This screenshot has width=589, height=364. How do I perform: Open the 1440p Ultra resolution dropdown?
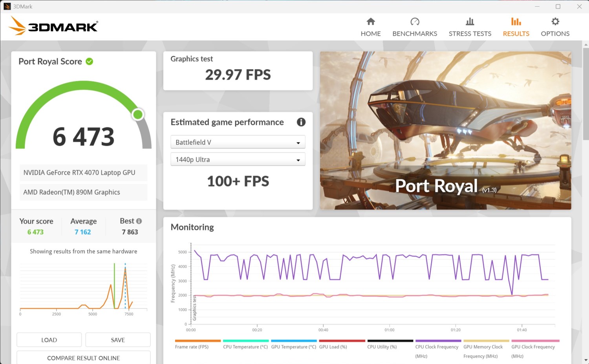pos(238,159)
